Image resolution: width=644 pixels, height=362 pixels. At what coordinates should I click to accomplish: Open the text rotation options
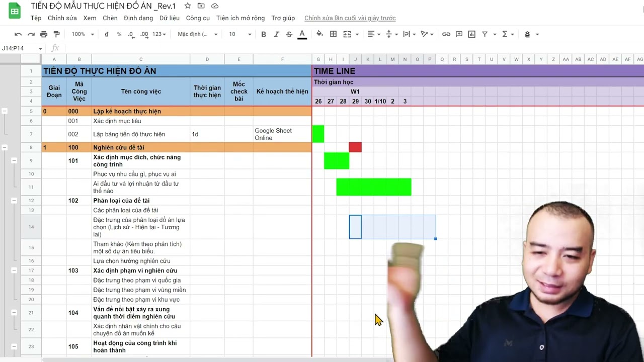coord(427,34)
